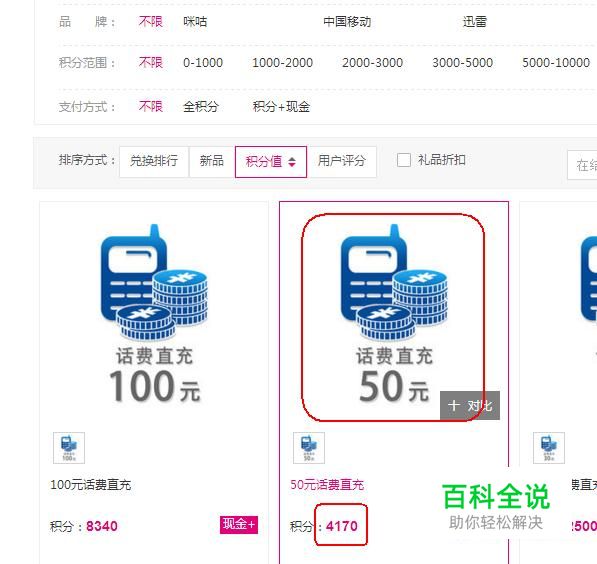Select the small 100元 thumbnail preview
This screenshot has height=564, width=597.
pos(69,448)
